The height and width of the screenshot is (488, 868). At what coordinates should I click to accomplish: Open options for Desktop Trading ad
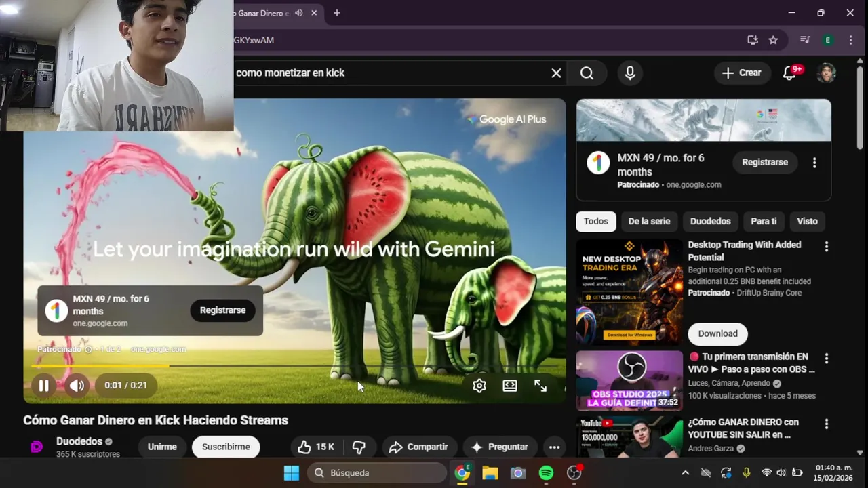(826, 247)
